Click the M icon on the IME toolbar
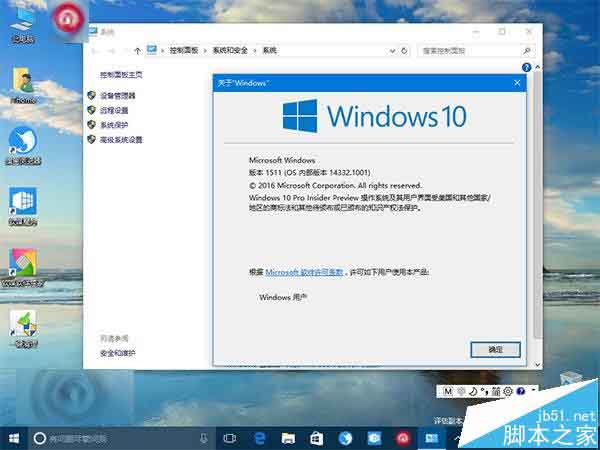This screenshot has width=600, height=450. coord(448,391)
